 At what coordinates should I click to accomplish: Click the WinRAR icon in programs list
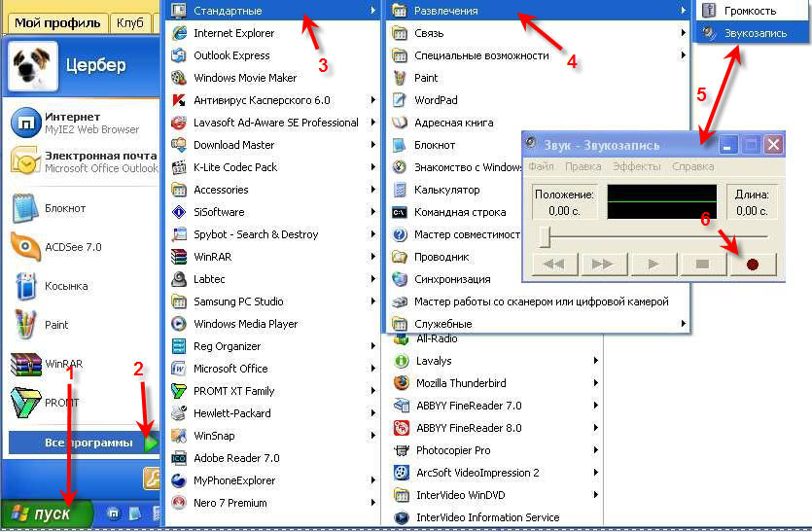179,257
